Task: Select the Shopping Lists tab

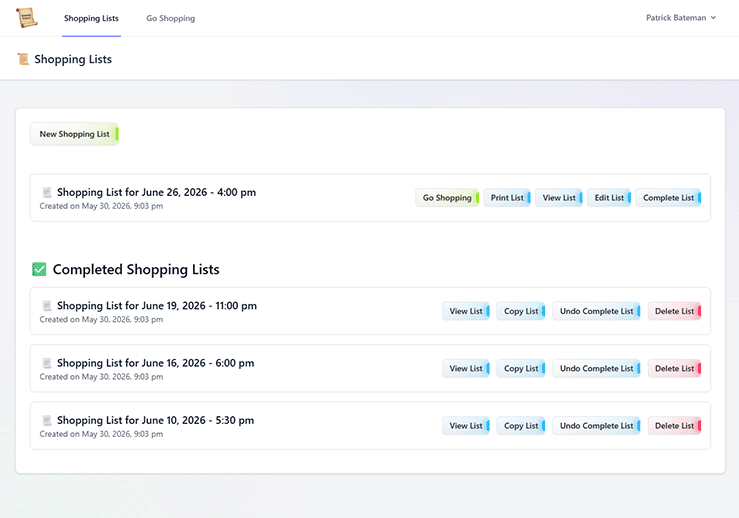Action: tap(91, 18)
